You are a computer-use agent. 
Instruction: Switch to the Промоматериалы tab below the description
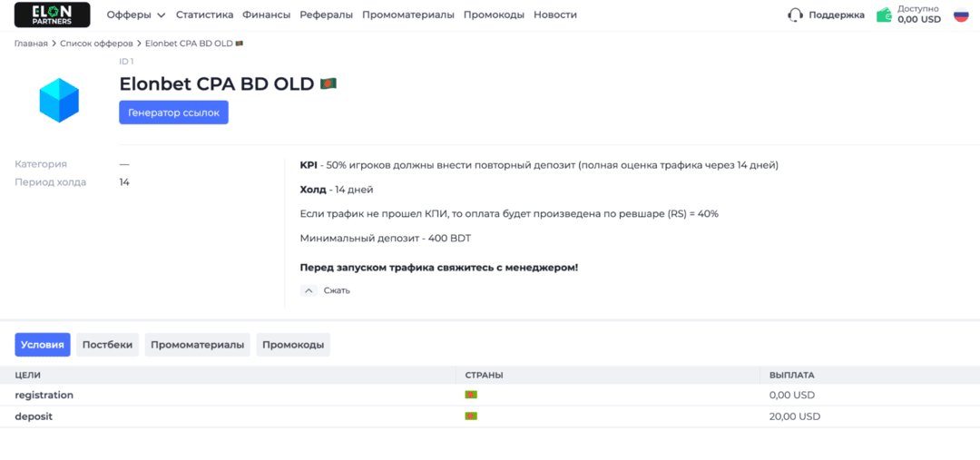[198, 345]
